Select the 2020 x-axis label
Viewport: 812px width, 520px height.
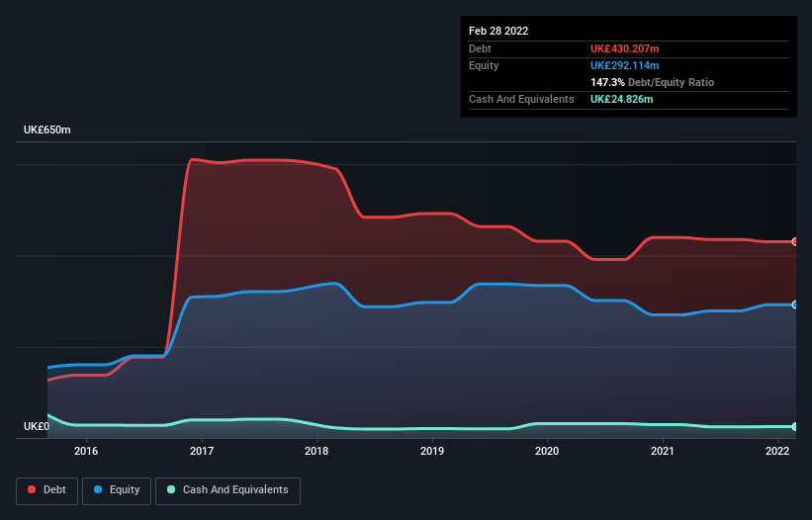coord(547,451)
